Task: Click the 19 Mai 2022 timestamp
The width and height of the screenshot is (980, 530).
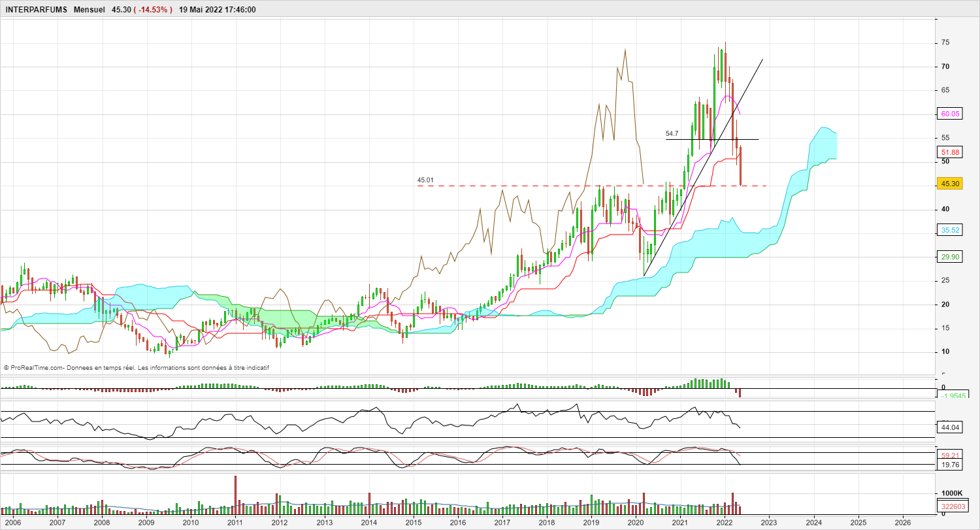Action: click(217, 10)
